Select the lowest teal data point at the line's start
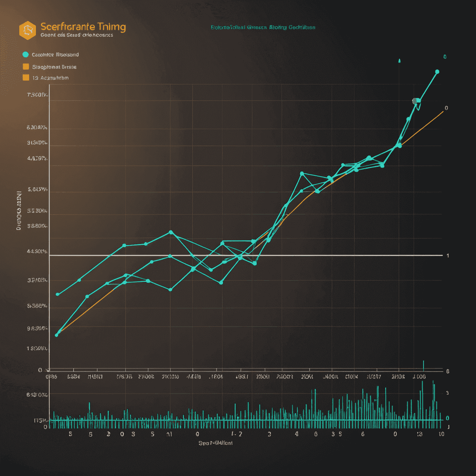 56,335
